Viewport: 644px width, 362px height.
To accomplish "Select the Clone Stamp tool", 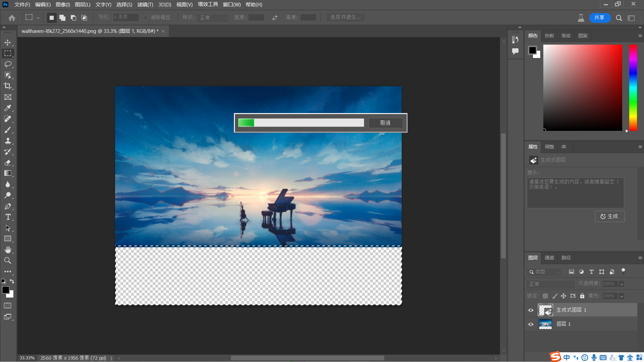I will coord(8,141).
